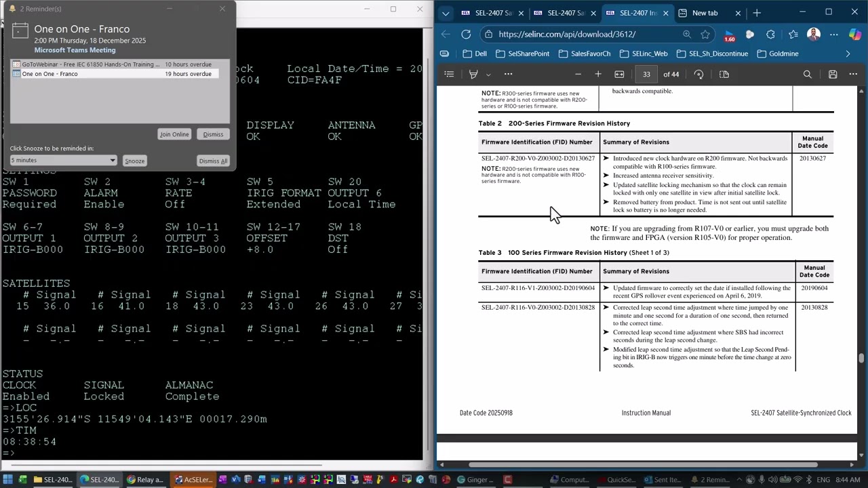Search inside the PDF document
868x488 pixels.
(x=807, y=74)
